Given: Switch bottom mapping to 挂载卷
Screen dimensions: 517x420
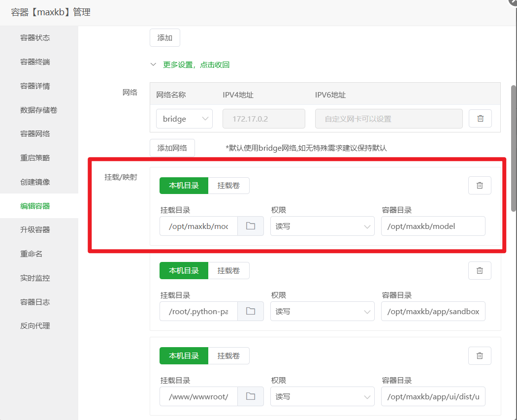Looking at the screenshot, I should pos(229,355).
